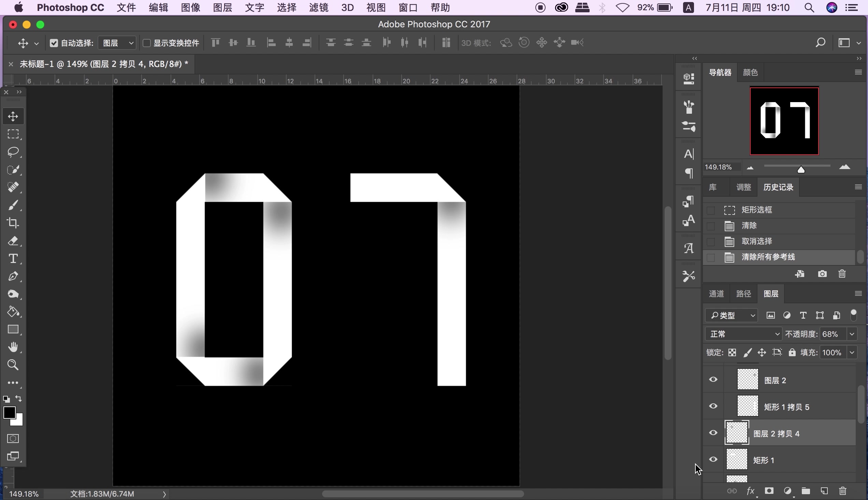
Task: Switch to the 通道 tab
Action: [x=716, y=294]
